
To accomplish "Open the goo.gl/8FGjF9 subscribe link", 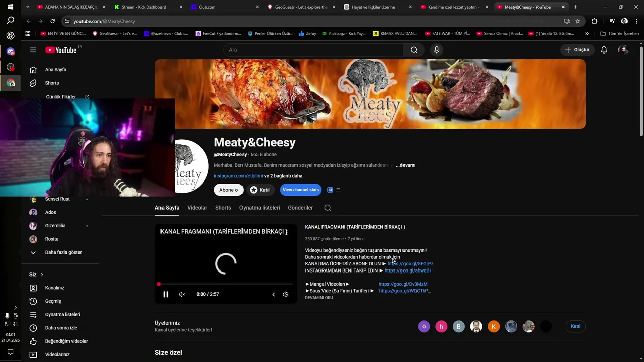I will point(410,264).
